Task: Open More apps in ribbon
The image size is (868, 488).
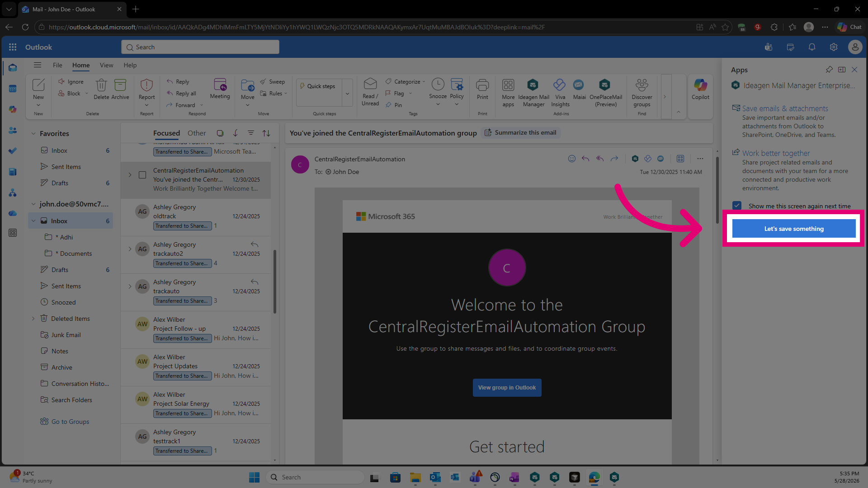Action: (508, 93)
